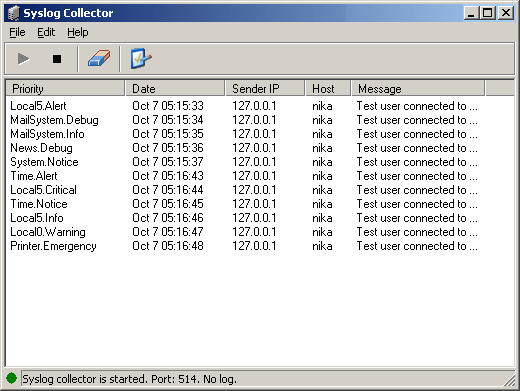Click date Oct 7 05:15:35
Image resolution: width=520 pixels, height=391 pixels.
point(168,134)
